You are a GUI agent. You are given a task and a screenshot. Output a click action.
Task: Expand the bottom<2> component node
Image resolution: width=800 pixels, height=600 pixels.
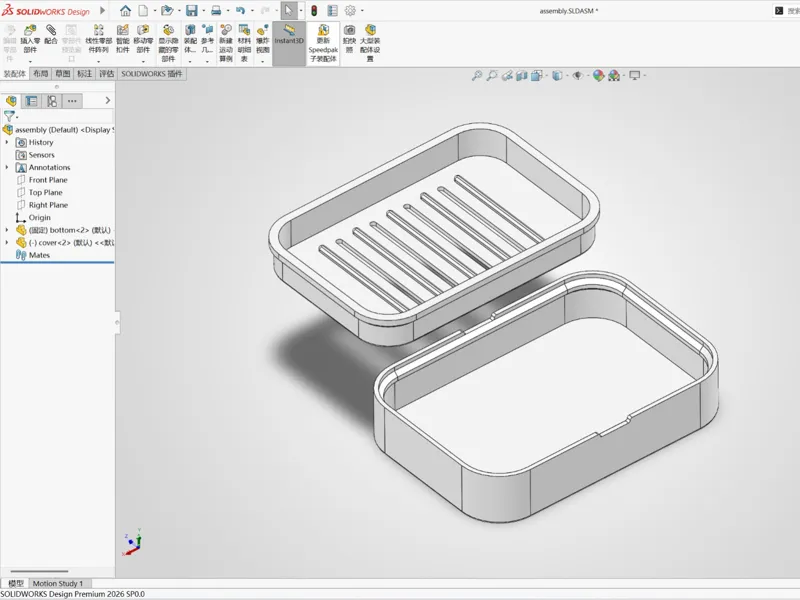click(x=7, y=230)
